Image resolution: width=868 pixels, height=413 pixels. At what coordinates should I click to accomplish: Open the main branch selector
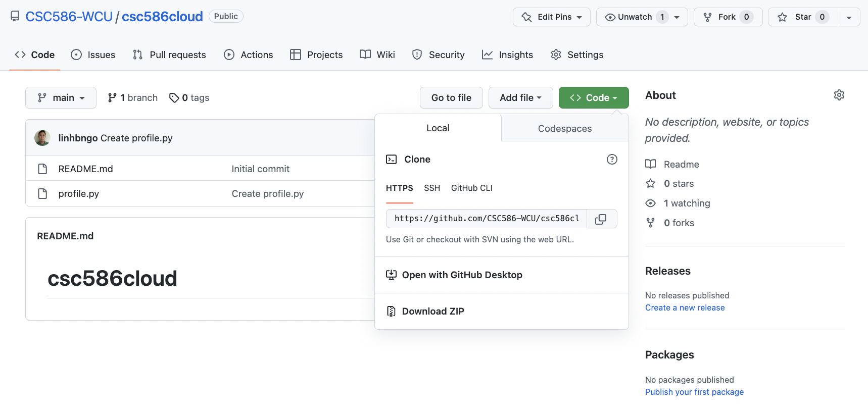61,98
